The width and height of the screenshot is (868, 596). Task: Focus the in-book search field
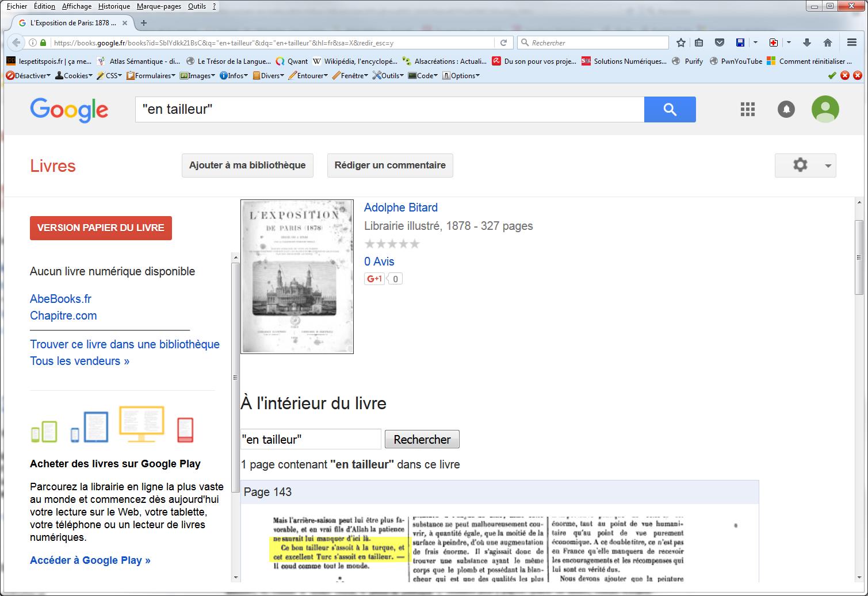tap(311, 439)
